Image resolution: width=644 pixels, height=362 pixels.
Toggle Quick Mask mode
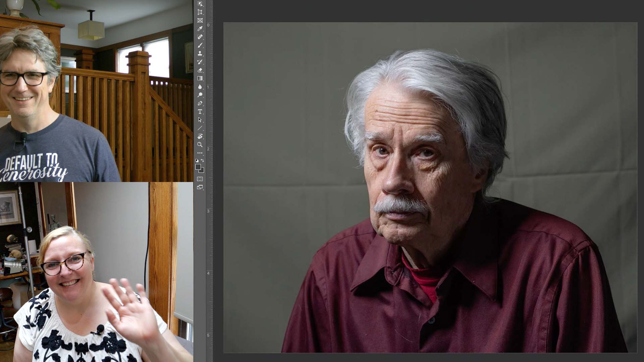[x=200, y=179]
